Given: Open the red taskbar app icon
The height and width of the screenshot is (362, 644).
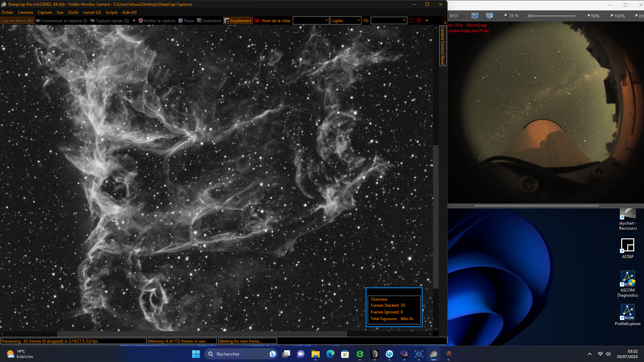Looking at the screenshot, I should [448, 354].
